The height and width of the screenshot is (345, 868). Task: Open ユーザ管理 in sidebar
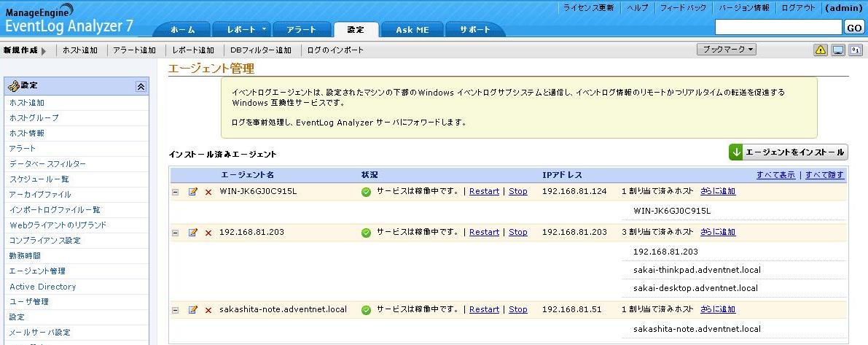pos(28,302)
